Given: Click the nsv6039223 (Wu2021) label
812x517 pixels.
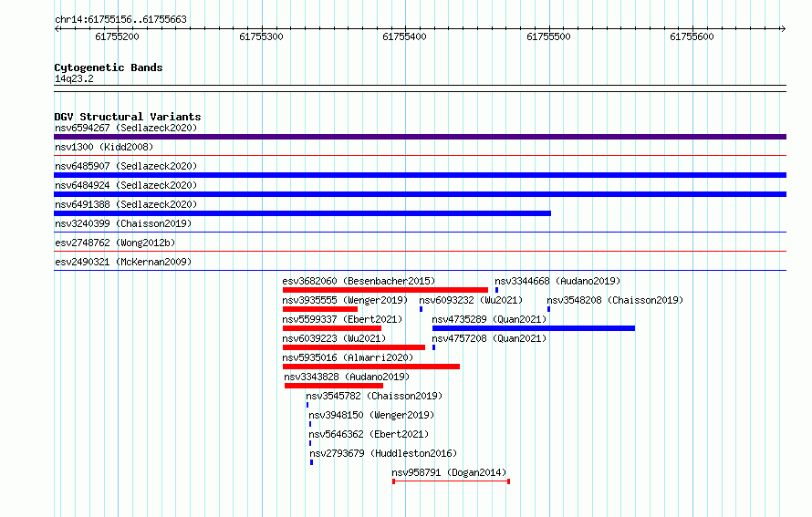Looking at the screenshot, I should [334, 338].
